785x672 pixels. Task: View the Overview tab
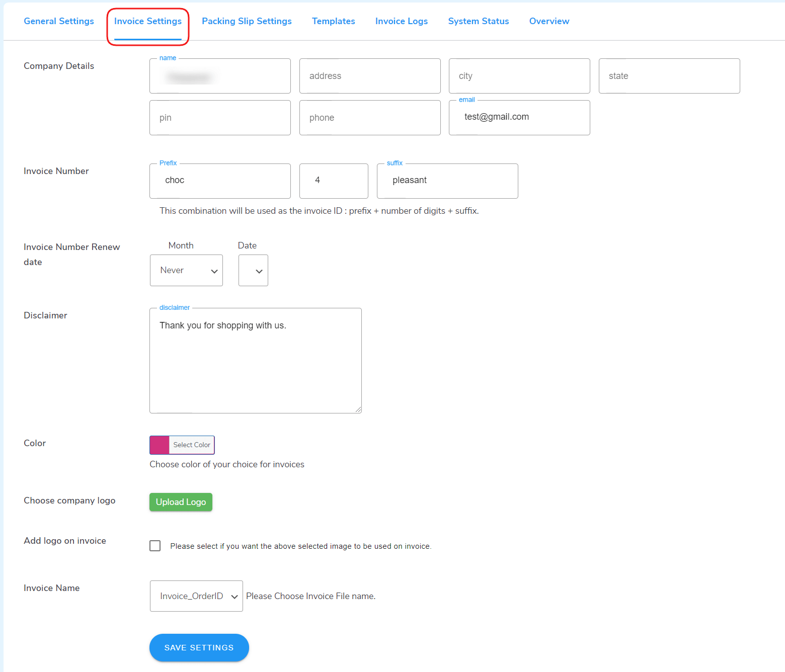[549, 21]
